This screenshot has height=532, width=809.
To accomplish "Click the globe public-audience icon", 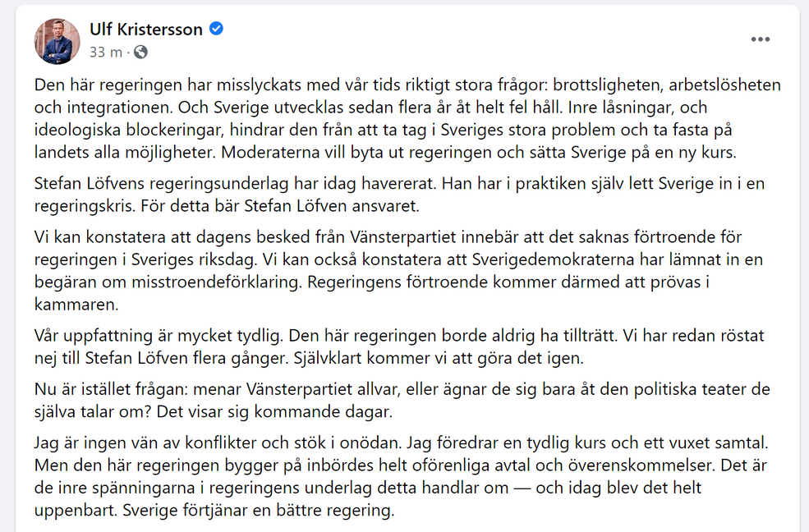I will coord(140,52).
